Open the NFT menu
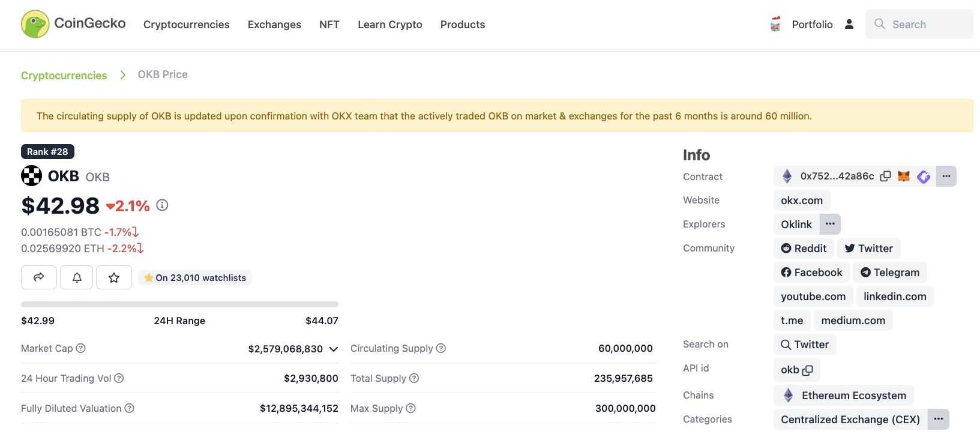 tap(329, 25)
